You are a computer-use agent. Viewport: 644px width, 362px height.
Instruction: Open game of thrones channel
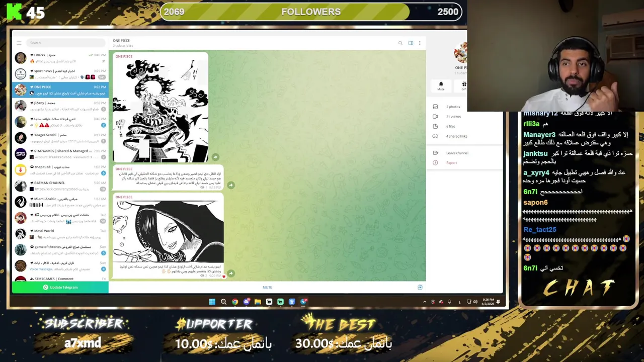pos(60,250)
